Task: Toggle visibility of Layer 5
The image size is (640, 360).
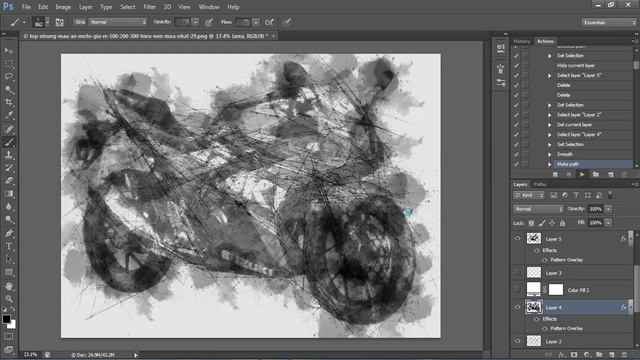Action: (x=518, y=239)
